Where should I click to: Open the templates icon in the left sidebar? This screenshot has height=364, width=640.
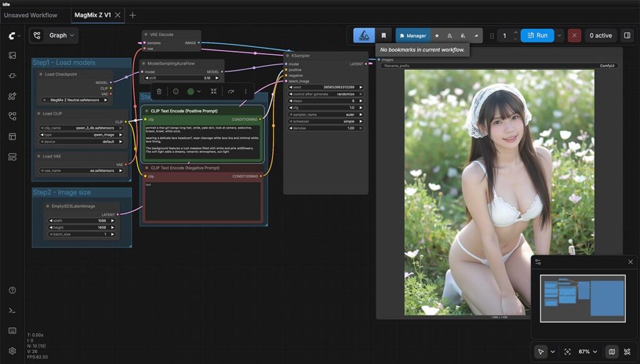12,136
